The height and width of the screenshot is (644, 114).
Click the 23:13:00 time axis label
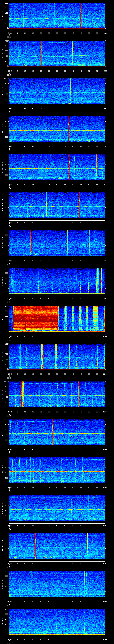pyautogui.click(x=9, y=487)
